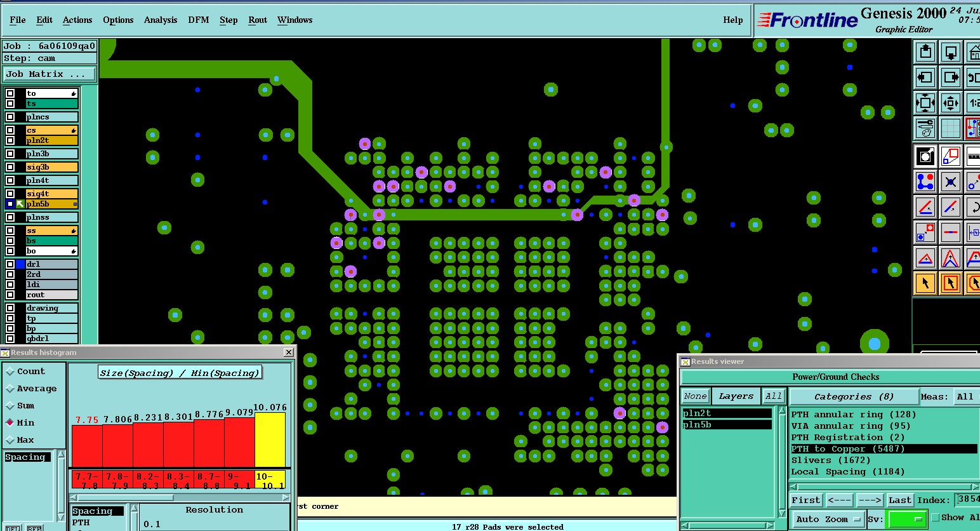Click the pan right arrow icon
The width and height of the screenshot is (980, 531).
tap(950, 77)
